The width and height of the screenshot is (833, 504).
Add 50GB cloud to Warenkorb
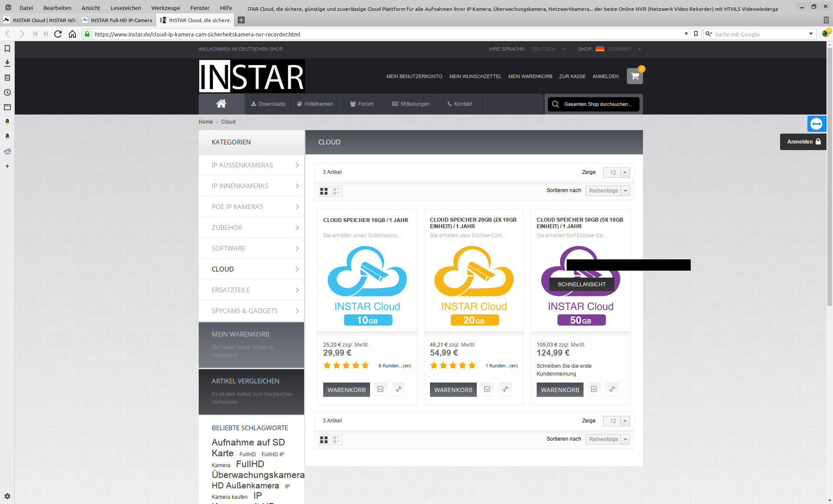[560, 389]
